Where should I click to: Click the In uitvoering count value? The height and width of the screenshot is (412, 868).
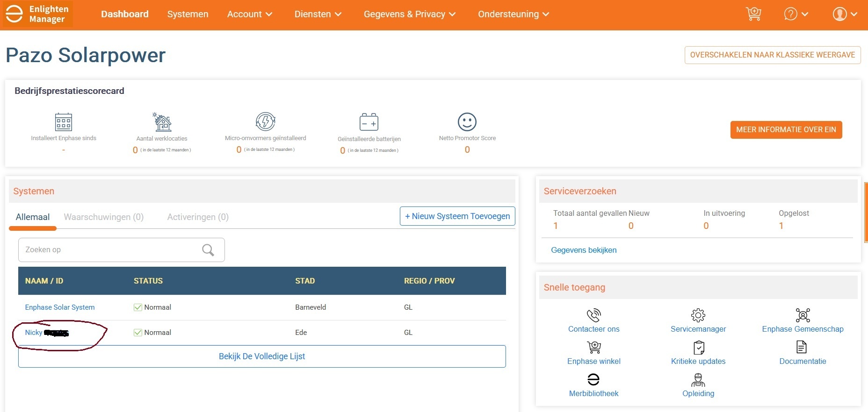tap(706, 226)
